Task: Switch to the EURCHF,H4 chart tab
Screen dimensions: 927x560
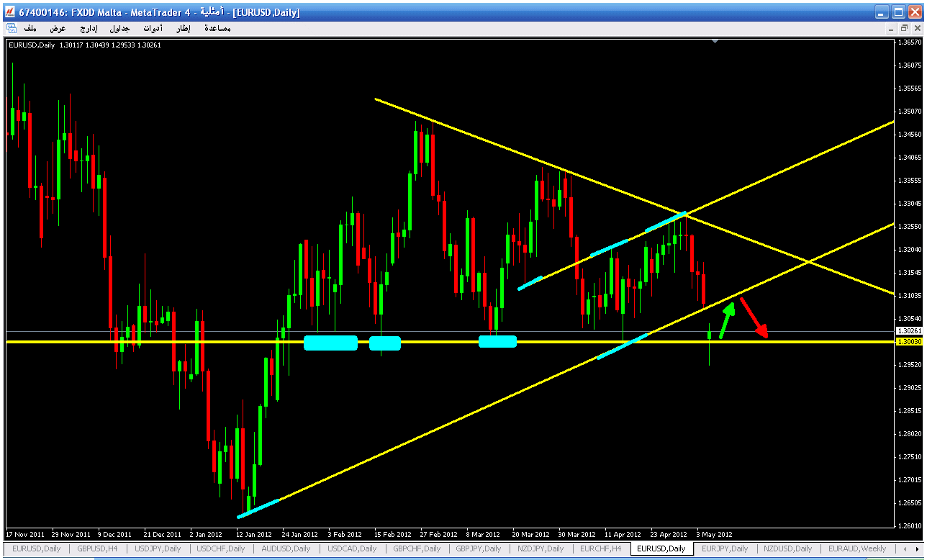Action: (x=600, y=548)
